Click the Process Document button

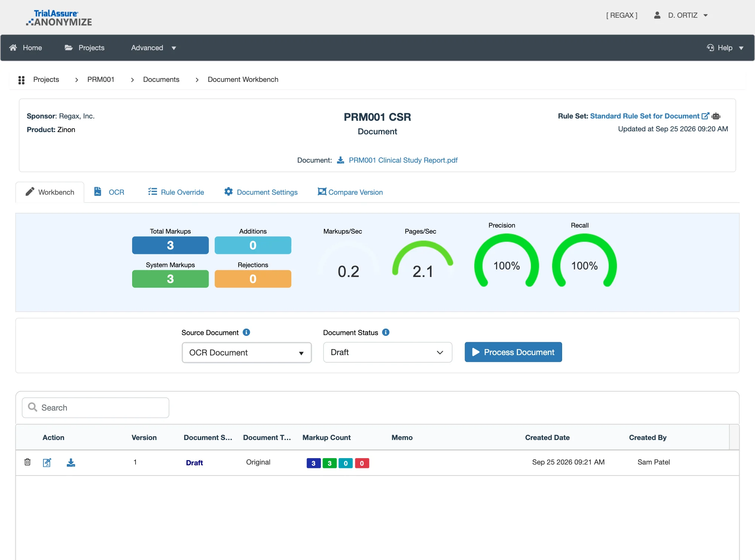513,352
